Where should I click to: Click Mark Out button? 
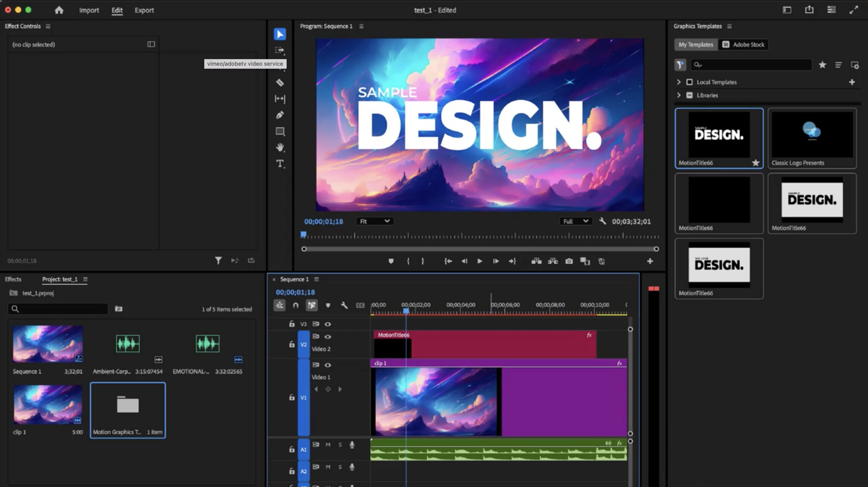click(422, 261)
